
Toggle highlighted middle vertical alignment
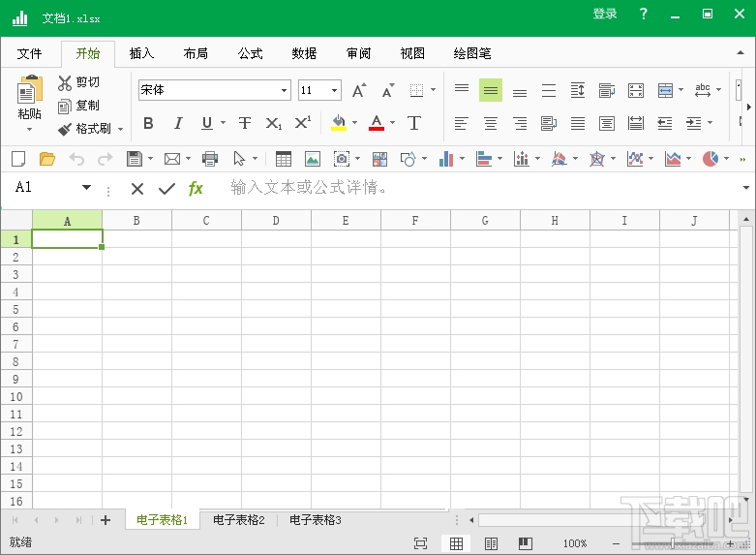(491, 90)
